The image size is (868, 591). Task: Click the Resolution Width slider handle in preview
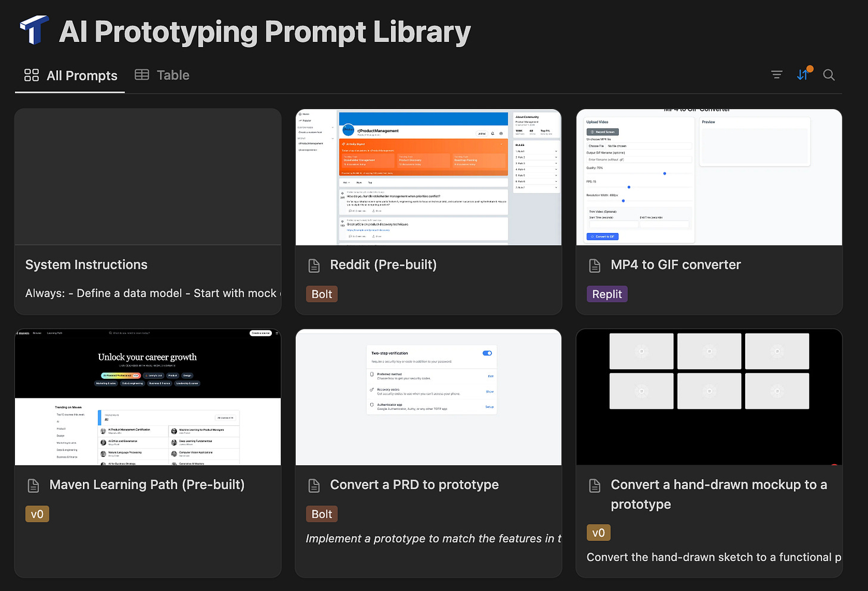(624, 201)
